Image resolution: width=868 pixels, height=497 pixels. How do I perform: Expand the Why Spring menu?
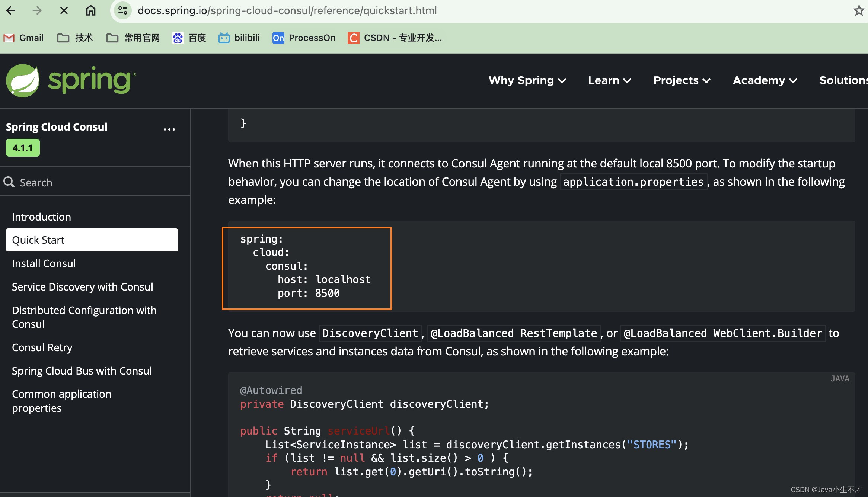527,80
